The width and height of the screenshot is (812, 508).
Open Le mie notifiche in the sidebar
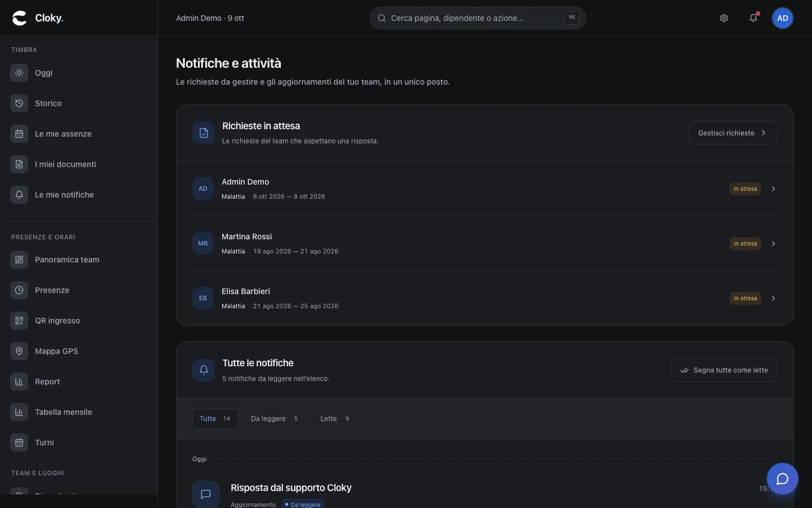click(x=78, y=195)
